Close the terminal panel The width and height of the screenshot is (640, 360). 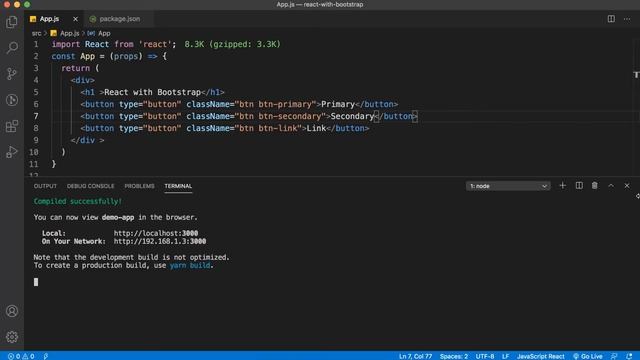[x=627, y=186]
